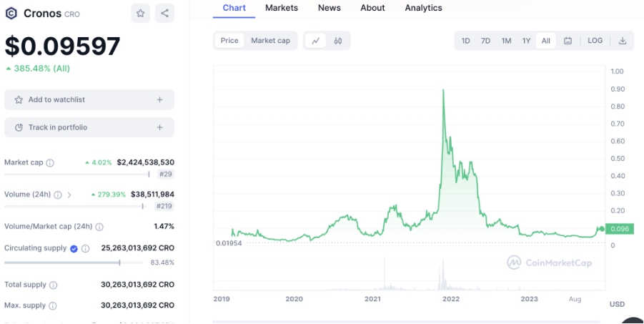The width and height of the screenshot is (644, 324).
Task: Click the Total supply info icon
Action: coord(54,285)
